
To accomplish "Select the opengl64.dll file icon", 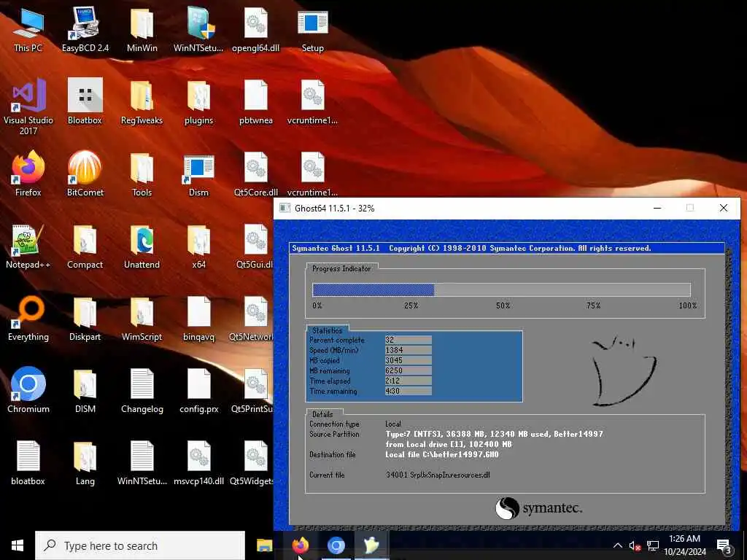I will 256,29.
